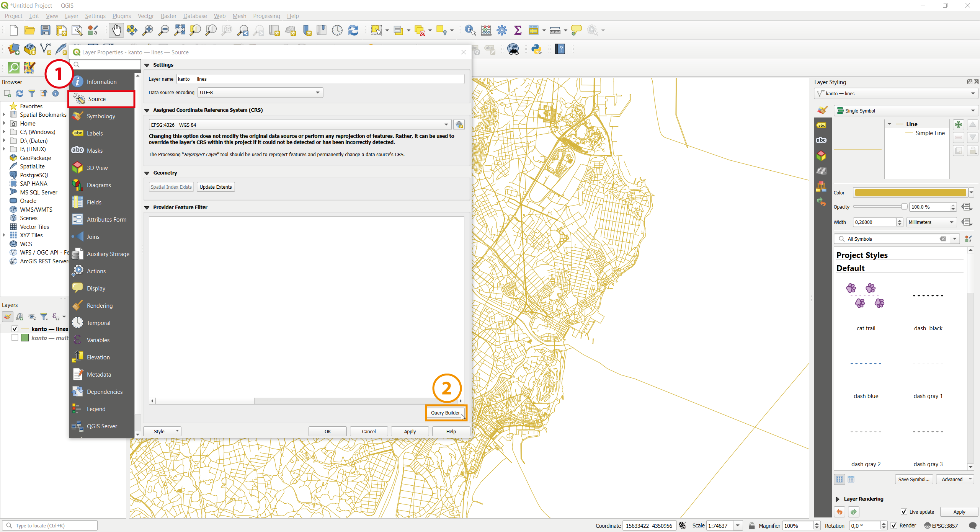Viewport: 980px width, 532px height.
Task: Switch to the Symbology tab
Action: [101, 116]
